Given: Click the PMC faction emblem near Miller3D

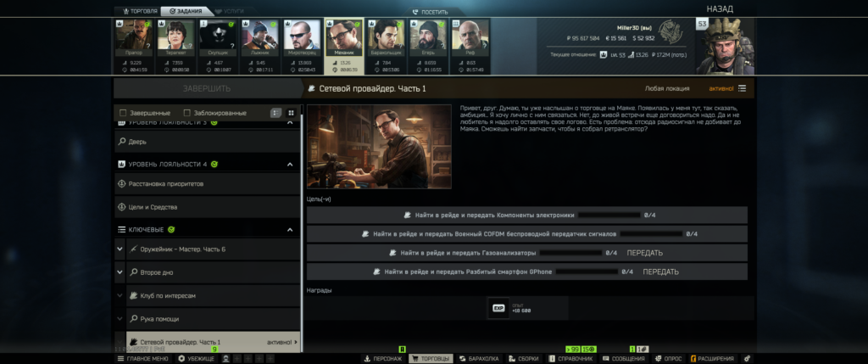Looking at the screenshot, I should [x=670, y=33].
